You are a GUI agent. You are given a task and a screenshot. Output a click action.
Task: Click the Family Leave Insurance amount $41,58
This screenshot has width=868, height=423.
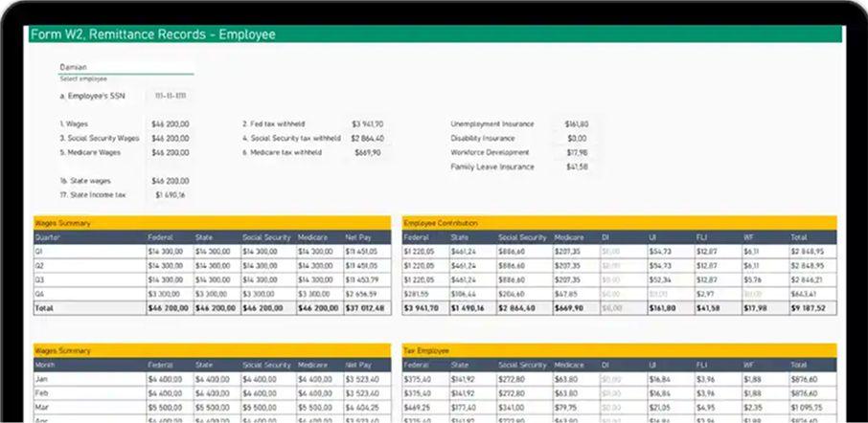[x=577, y=167]
